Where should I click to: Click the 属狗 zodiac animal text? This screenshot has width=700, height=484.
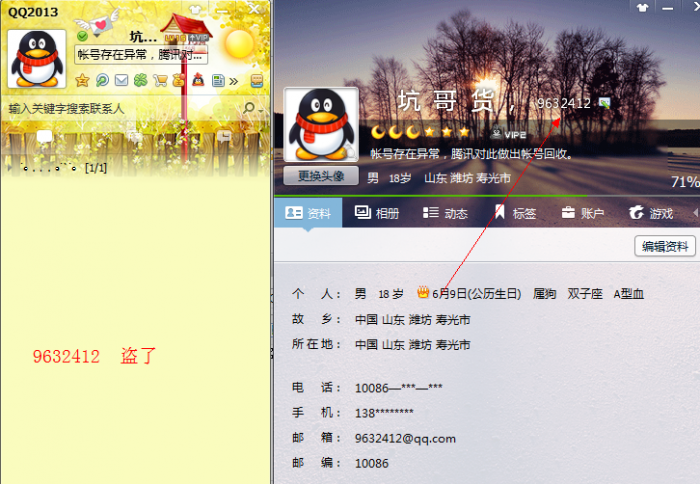coord(545,294)
